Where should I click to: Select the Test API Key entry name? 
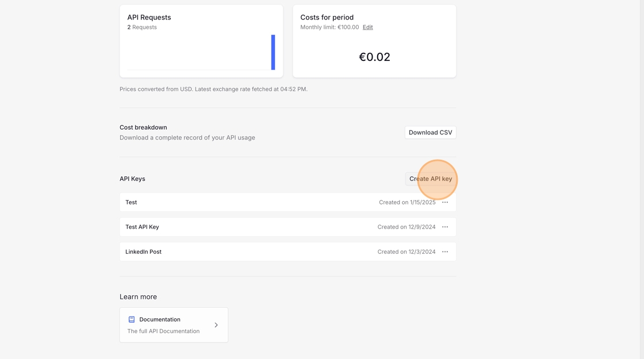pos(142,227)
